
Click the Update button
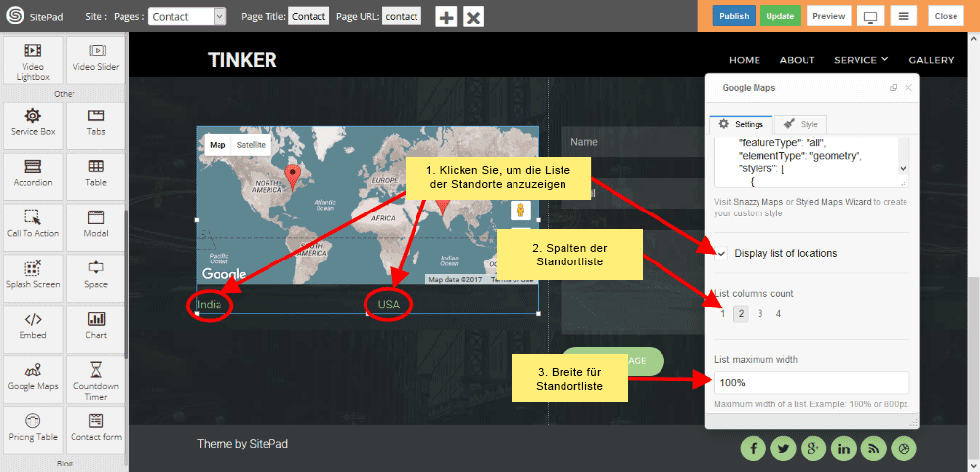click(x=780, y=17)
